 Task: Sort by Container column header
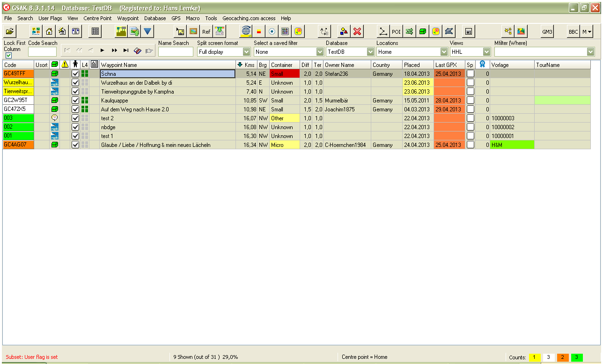tap(285, 65)
